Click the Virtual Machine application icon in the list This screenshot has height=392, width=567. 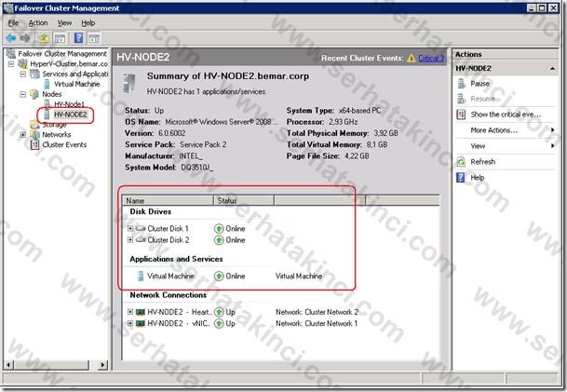coord(141,276)
